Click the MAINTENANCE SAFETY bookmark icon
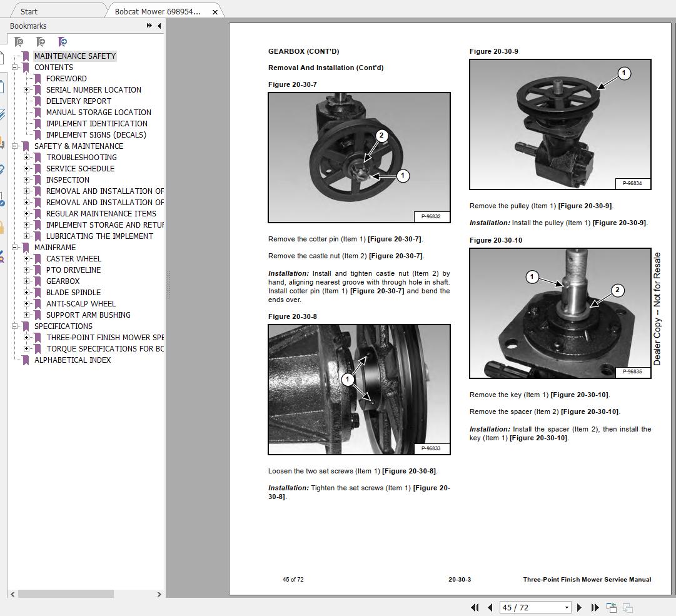Screen dimensions: 676x616 (26, 56)
